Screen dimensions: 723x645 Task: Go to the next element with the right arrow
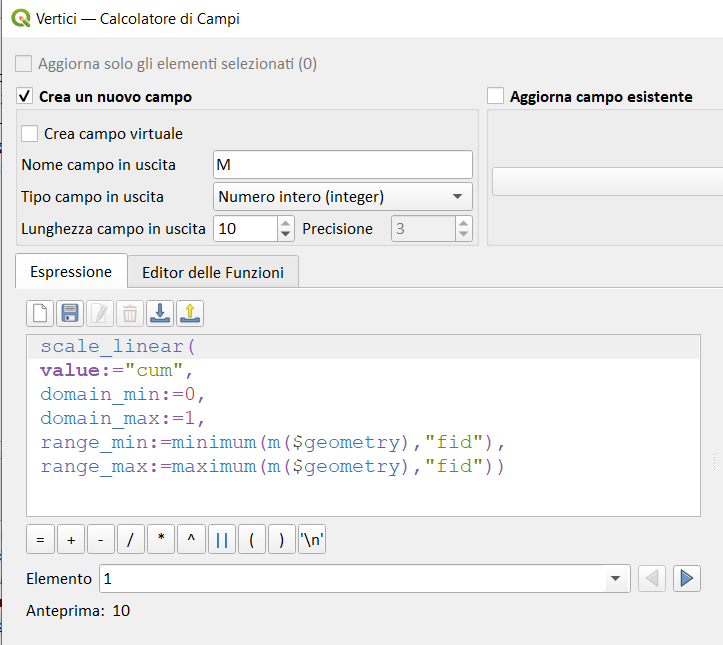[686, 578]
